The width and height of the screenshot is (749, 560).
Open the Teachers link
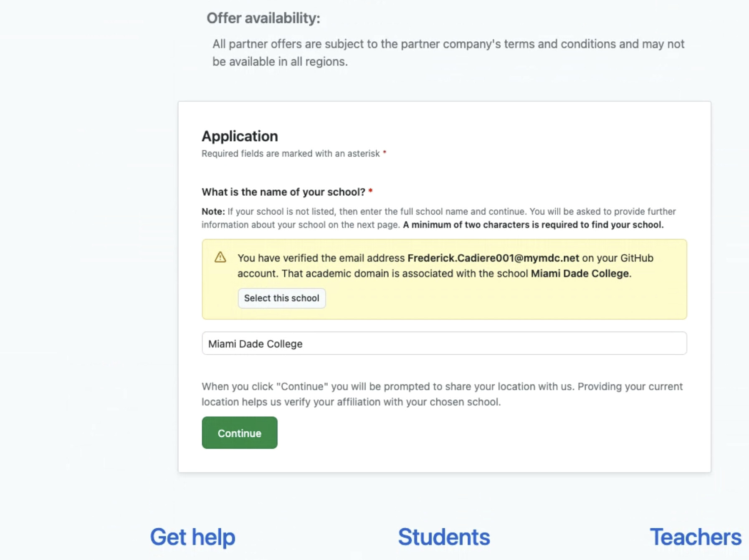pyautogui.click(x=696, y=537)
